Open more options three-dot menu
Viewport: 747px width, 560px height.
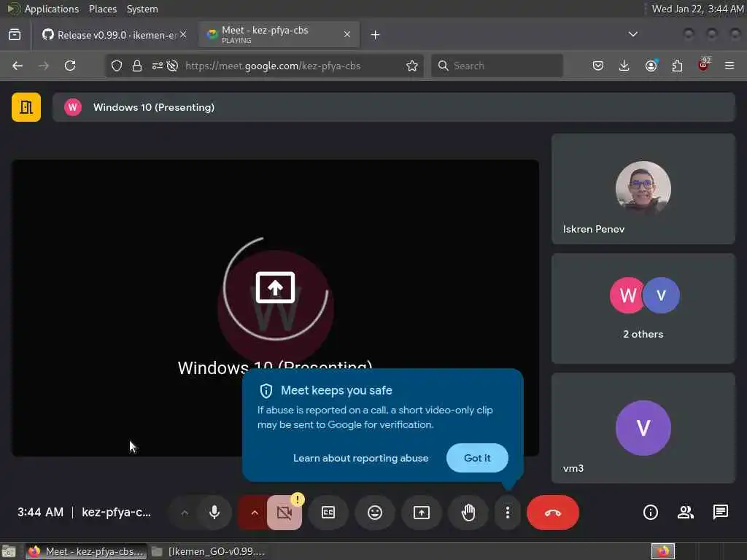(508, 513)
